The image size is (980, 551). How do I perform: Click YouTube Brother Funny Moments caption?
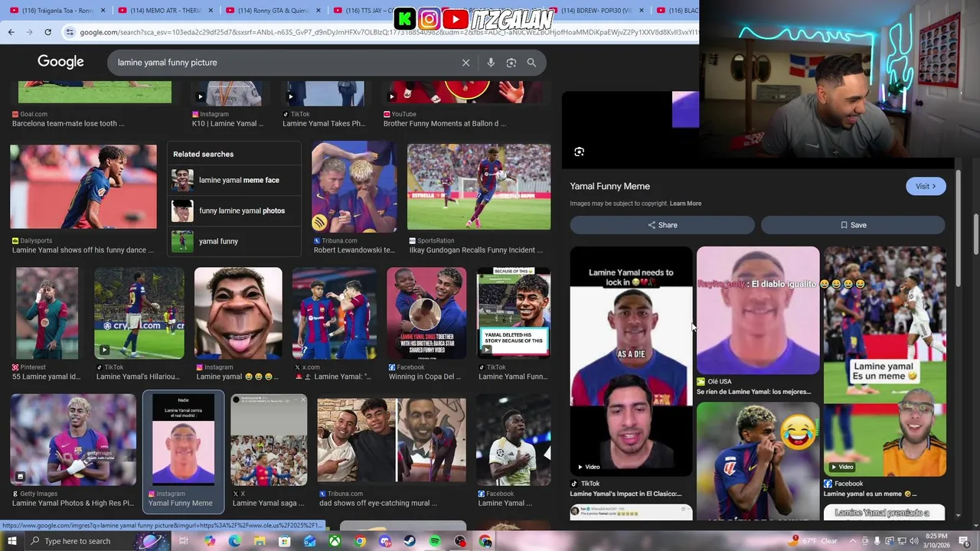coord(444,123)
